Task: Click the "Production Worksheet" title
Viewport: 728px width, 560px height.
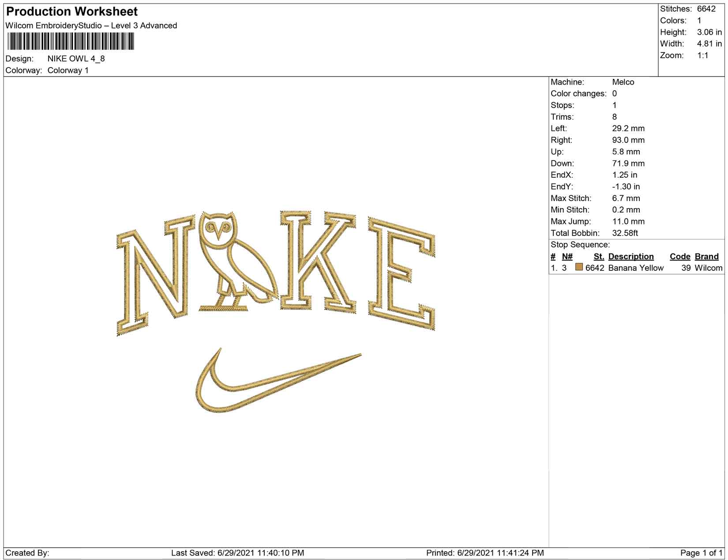Action: coord(72,11)
